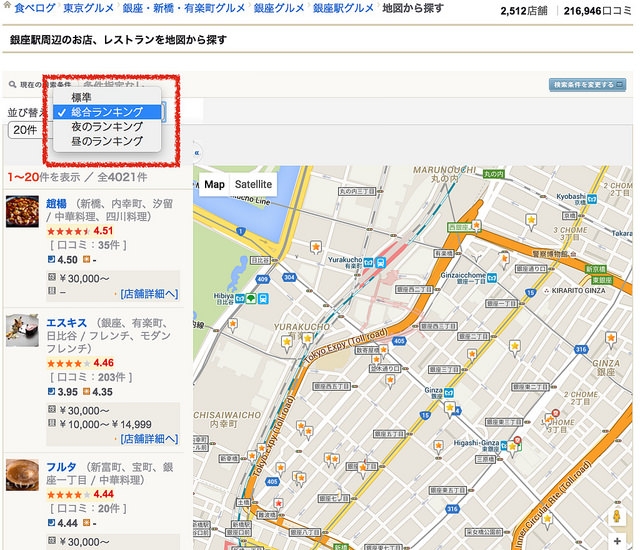Select 昼のランキング sort option
This screenshot has width=640, height=550.
pyautogui.click(x=106, y=142)
